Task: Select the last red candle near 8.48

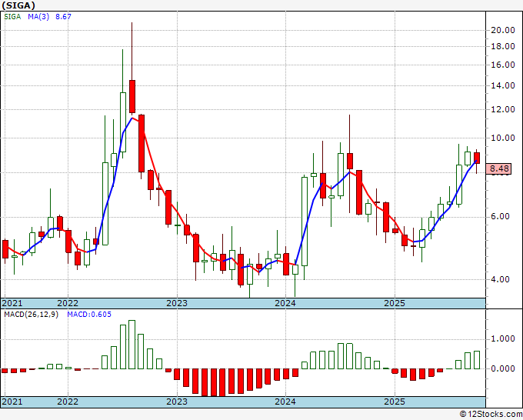Action: coord(477,158)
